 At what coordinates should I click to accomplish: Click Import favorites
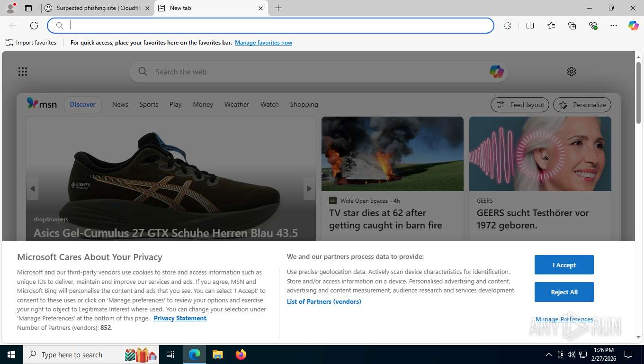[31, 43]
